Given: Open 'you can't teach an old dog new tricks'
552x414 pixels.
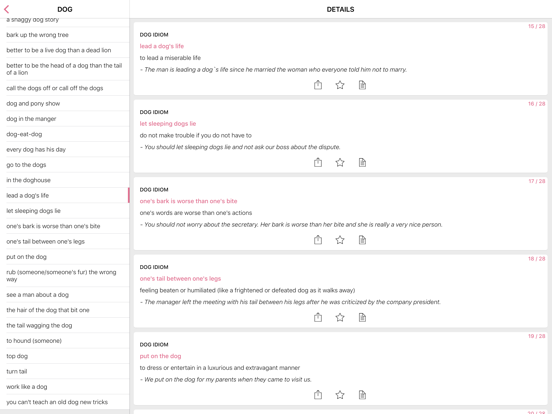Looking at the screenshot, I should click(64, 402).
